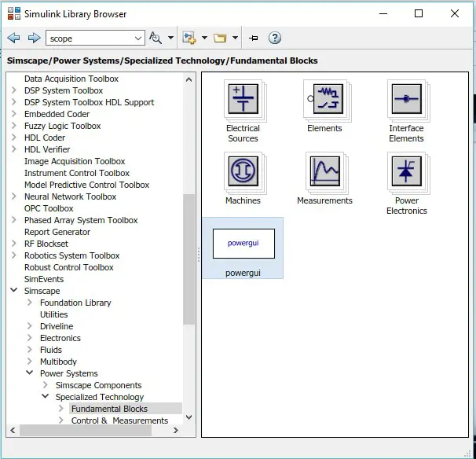Select Image Acquisition Toolbox in tree
The image size is (476, 459).
(75, 161)
